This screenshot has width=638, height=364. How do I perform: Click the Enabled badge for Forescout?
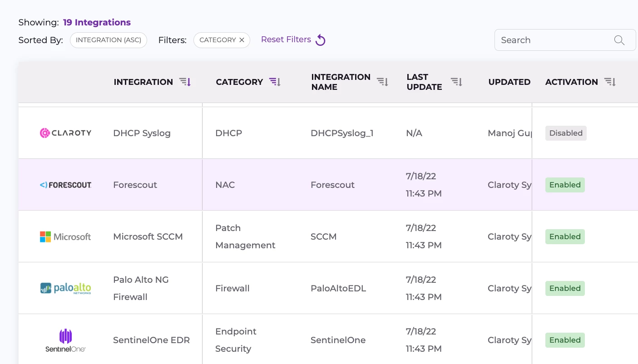coord(565,185)
